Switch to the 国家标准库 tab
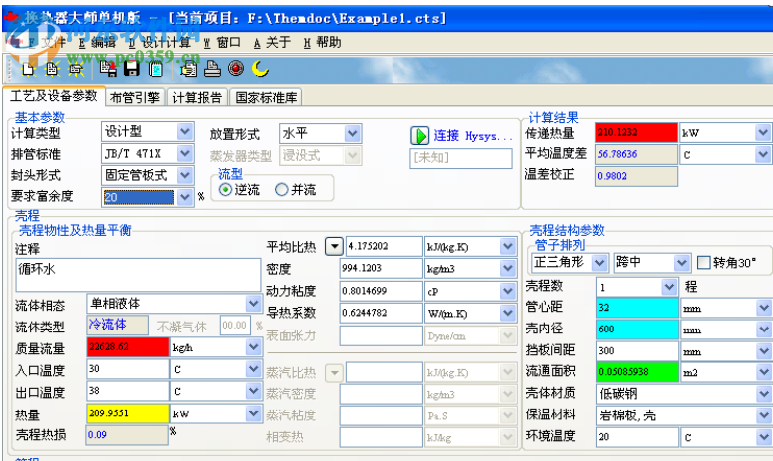 tap(266, 98)
